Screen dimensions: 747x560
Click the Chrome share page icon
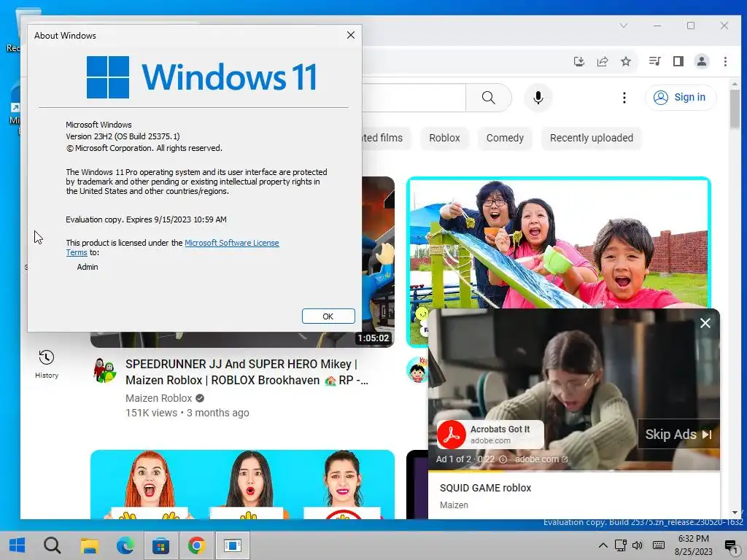602,61
